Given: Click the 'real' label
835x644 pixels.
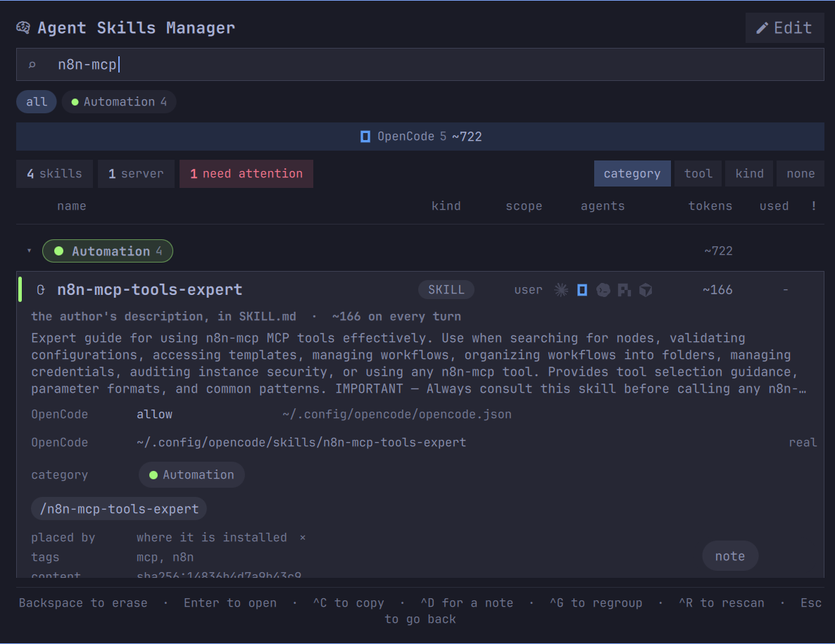Looking at the screenshot, I should pyautogui.click(x=803, y=442).
